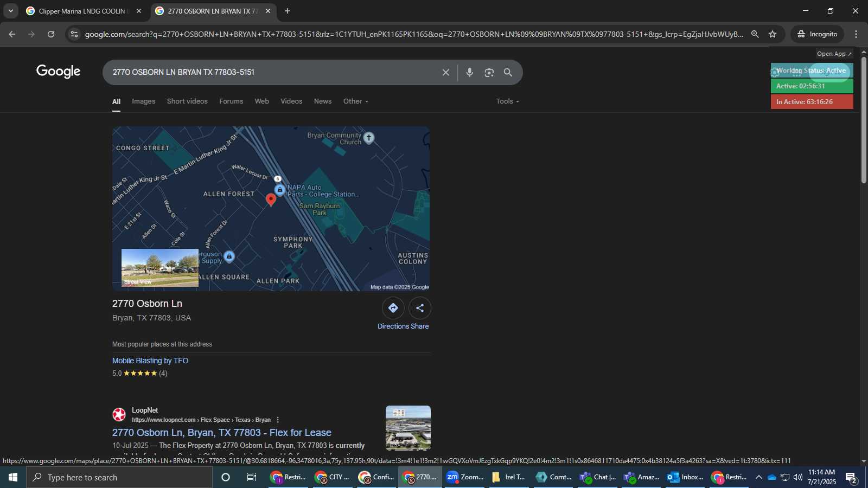Click the Active: 02:56:31 timer

[812, 86]
